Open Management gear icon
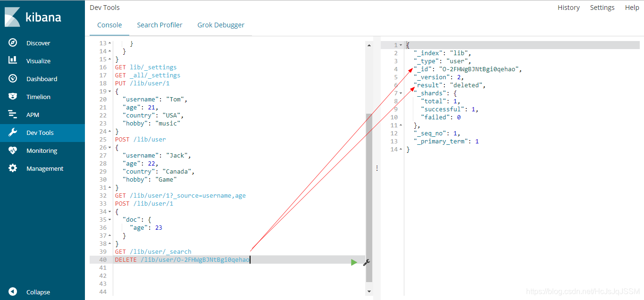 coord(13,168)
